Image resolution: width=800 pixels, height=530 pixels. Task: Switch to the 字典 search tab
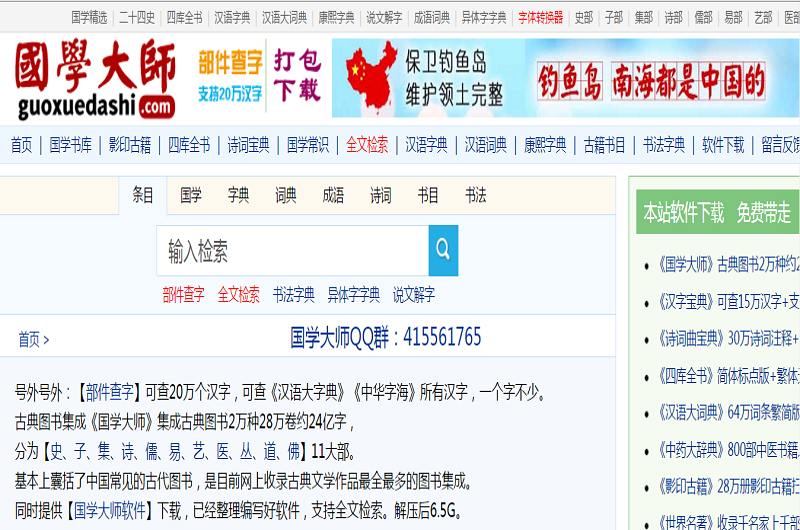click(x=238, y=195)
